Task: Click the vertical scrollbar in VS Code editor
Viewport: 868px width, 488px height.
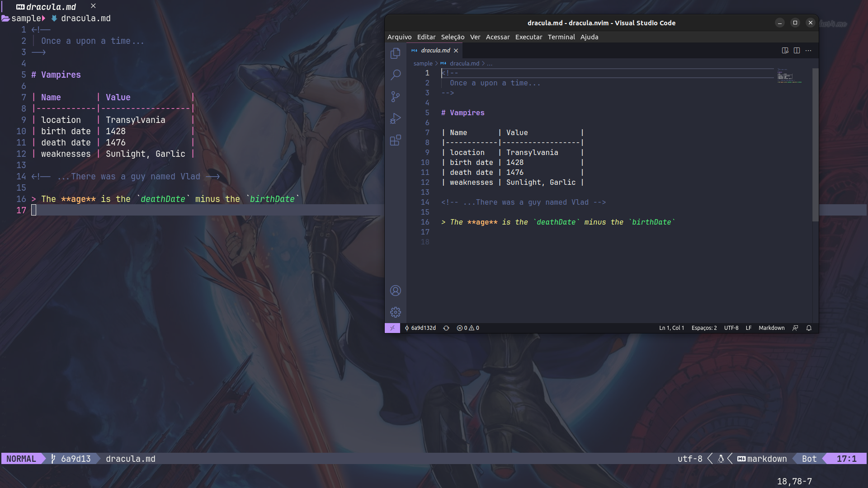Action: 815,145
